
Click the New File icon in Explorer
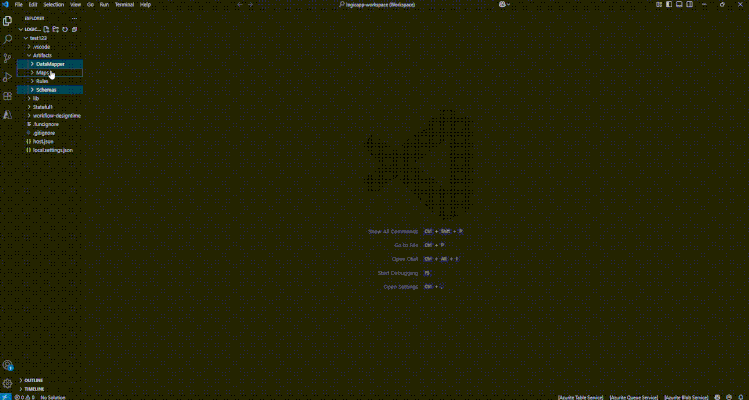[46, 29]
